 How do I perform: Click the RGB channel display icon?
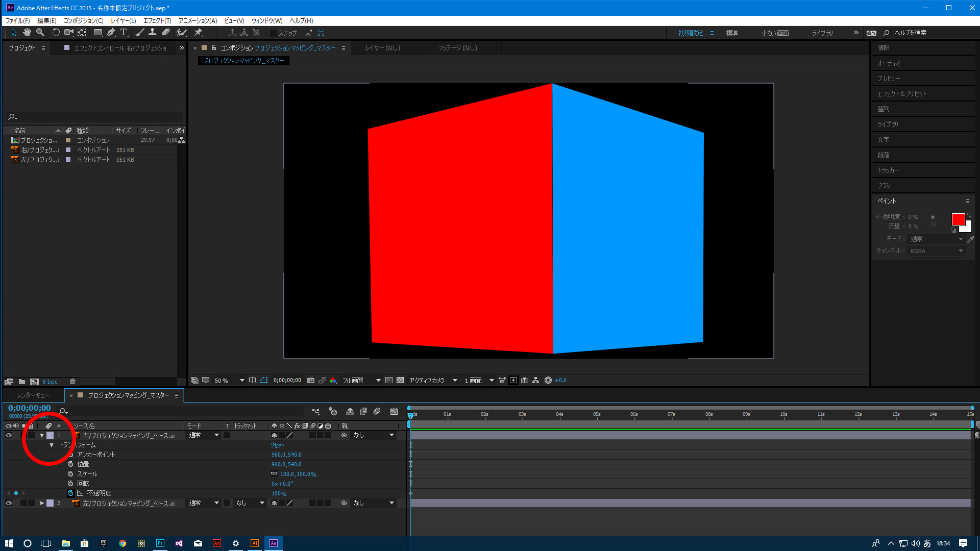[333, 380]
